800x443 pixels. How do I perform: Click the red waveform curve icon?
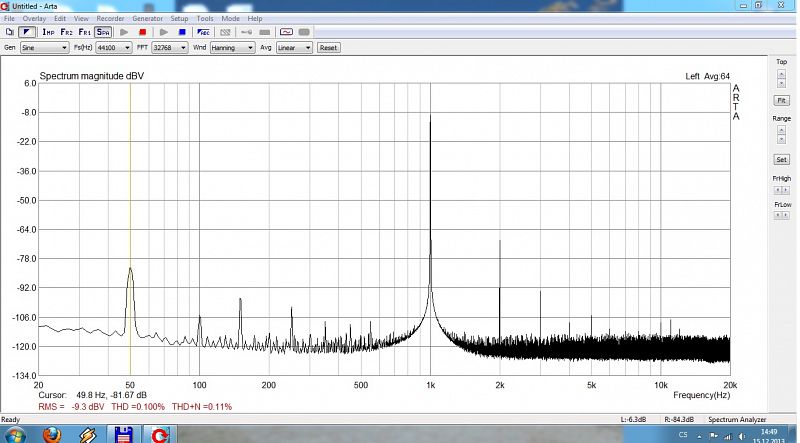[286, 32]
